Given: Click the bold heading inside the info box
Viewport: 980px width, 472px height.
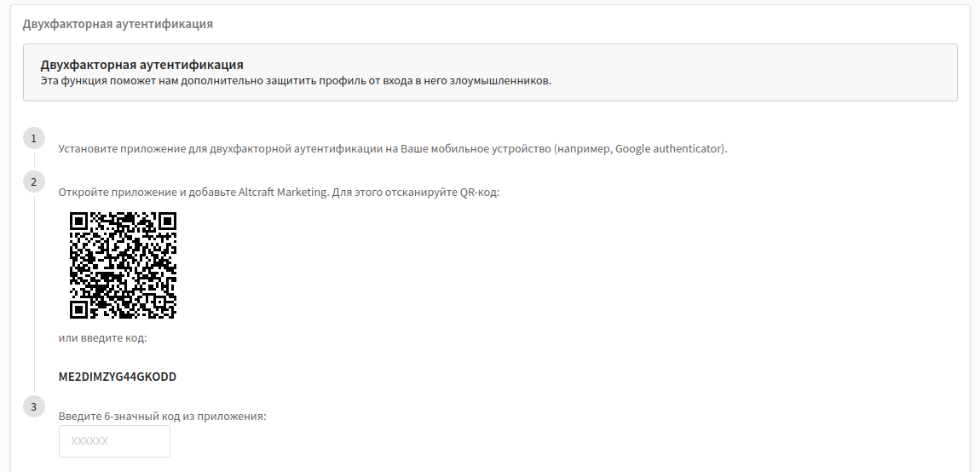Looking at the screenshot, I should [141, 65].
